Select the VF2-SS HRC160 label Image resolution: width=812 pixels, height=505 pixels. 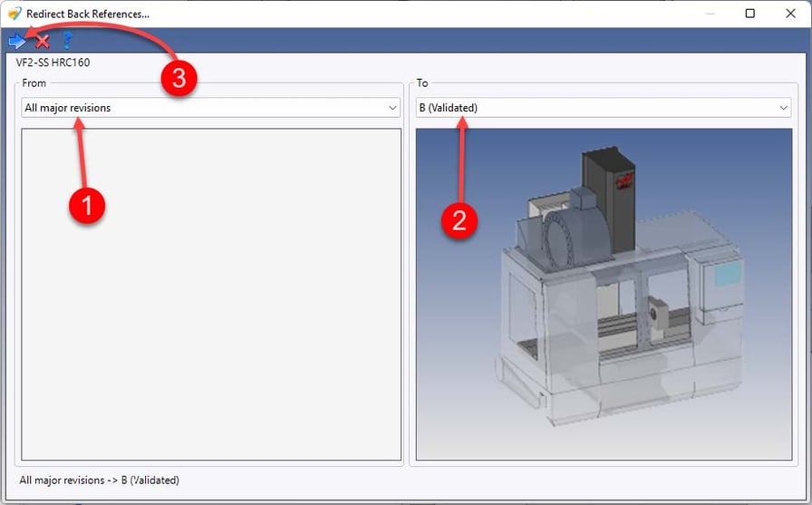pos(53,63)
